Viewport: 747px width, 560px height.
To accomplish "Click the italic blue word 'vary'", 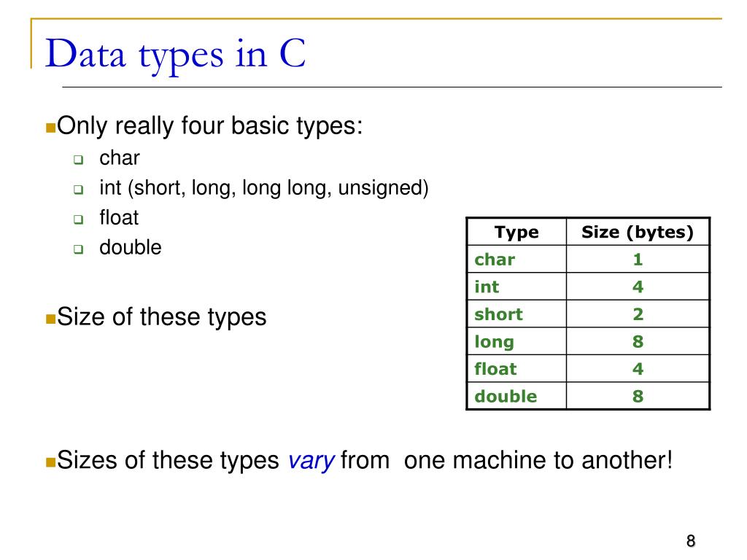I will coord(311,461).
